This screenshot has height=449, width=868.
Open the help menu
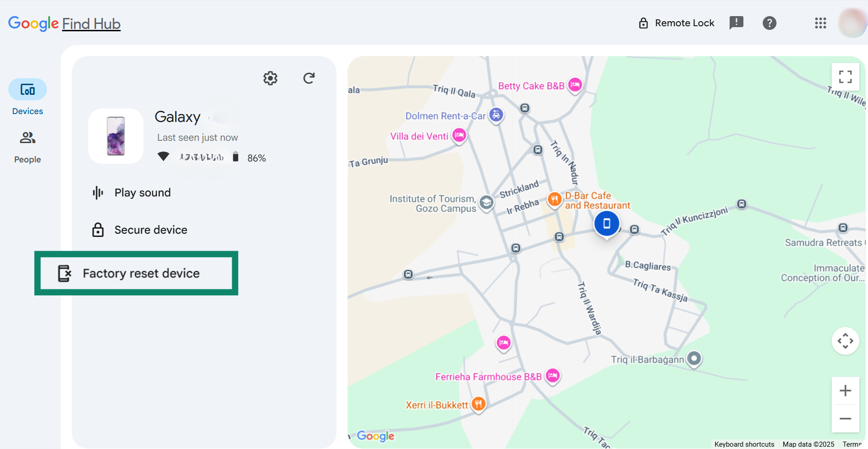[x=770, y=23]
